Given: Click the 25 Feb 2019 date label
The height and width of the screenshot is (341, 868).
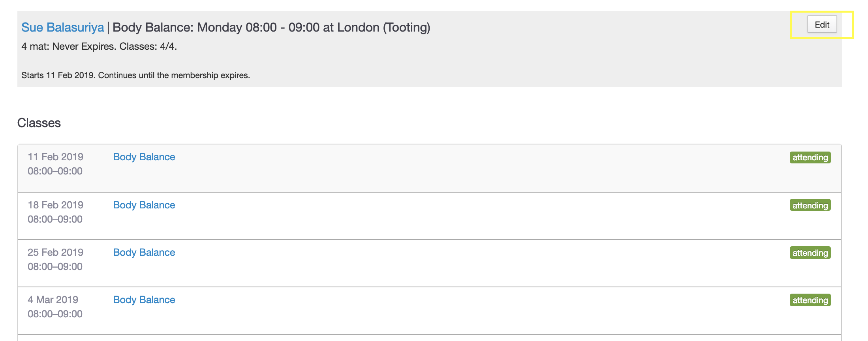Looking at the screenshot, I should pyautogui.click(x=55, y=252).
